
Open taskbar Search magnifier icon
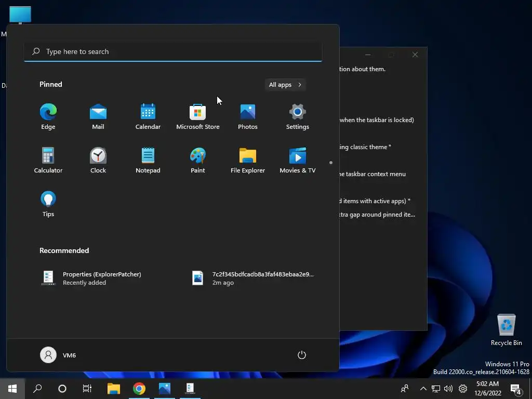(x=37, y=389)
